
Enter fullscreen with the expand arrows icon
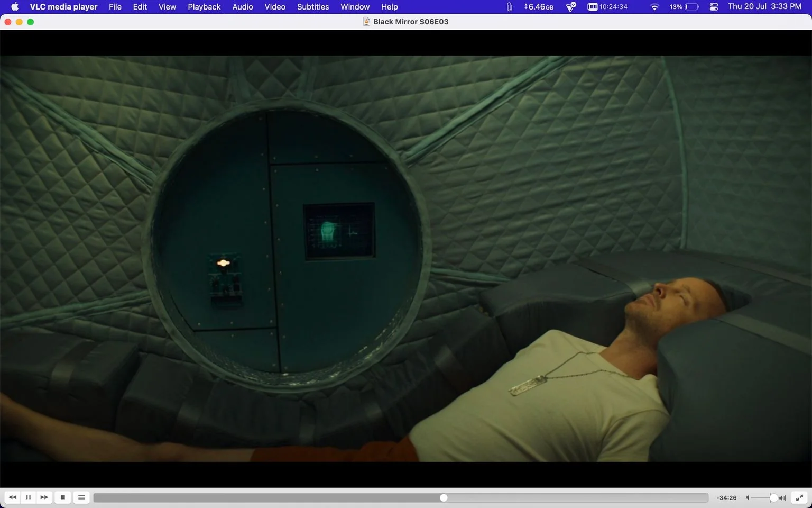click(800, 497)
